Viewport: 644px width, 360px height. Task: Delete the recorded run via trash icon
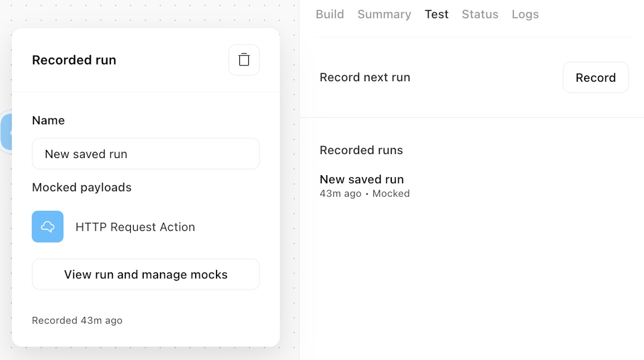244,60
